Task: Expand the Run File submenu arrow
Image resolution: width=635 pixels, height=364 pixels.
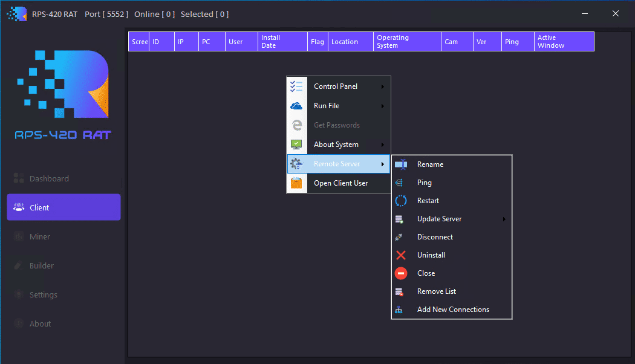Action: 383,106
